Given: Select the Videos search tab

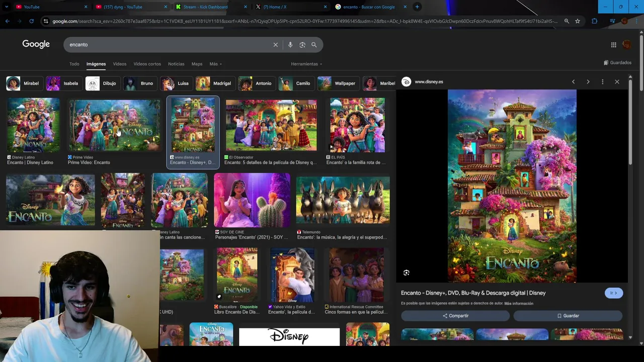Looking at the screenshot, I should point(120,64).
